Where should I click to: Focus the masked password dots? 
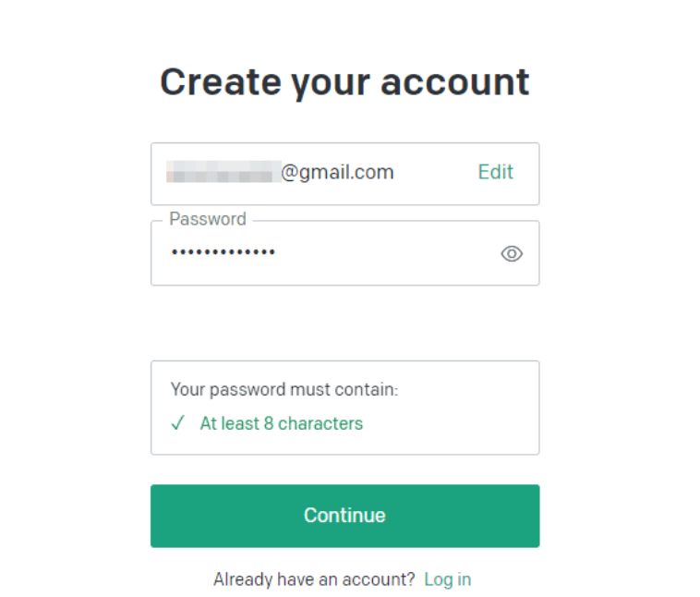(223, 252)
